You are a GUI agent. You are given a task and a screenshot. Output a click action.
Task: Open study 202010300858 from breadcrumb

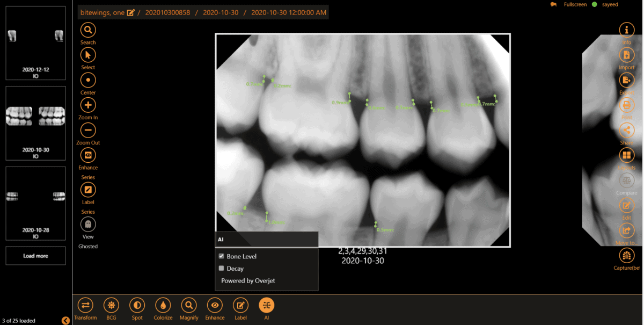coord(167,12)
